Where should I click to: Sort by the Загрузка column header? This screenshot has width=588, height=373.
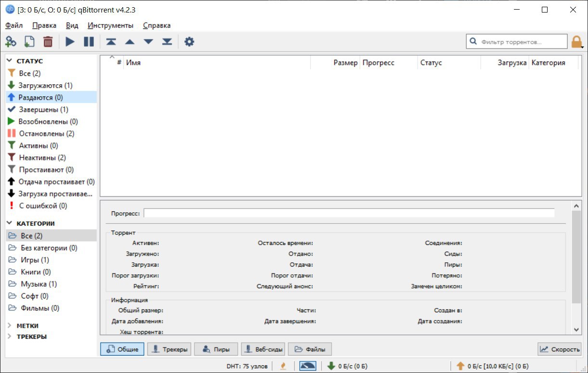click(x=505, y=63)
